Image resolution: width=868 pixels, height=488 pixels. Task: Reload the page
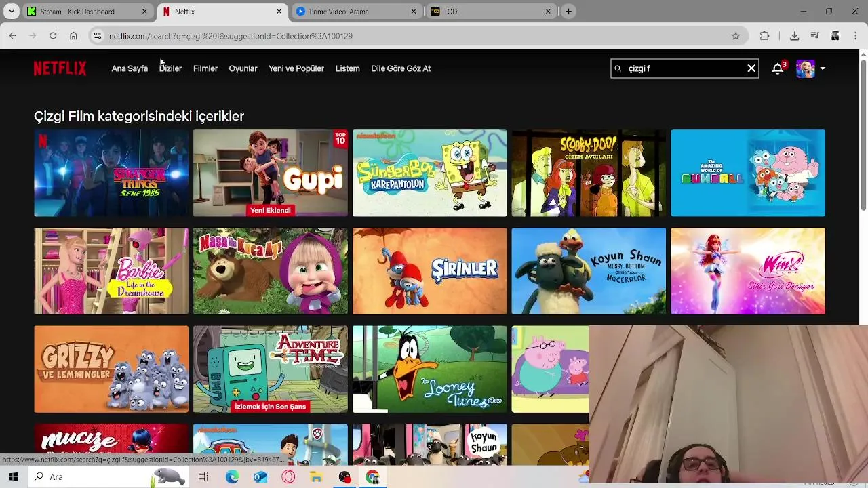[x=53, y=36]
